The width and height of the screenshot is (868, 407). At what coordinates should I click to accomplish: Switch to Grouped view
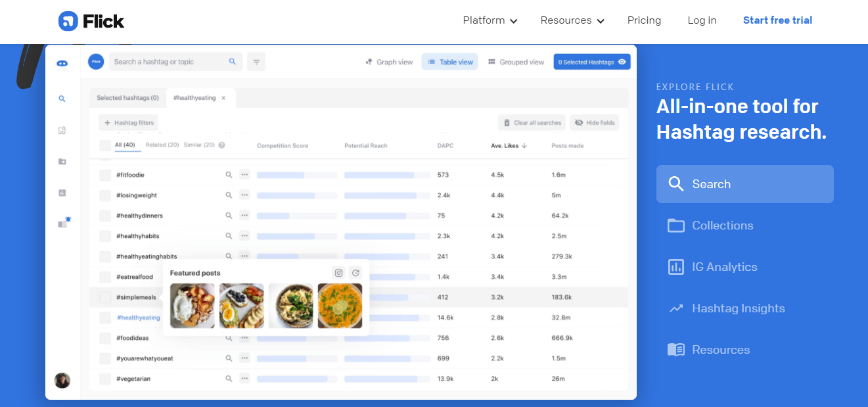pos(516,62)
